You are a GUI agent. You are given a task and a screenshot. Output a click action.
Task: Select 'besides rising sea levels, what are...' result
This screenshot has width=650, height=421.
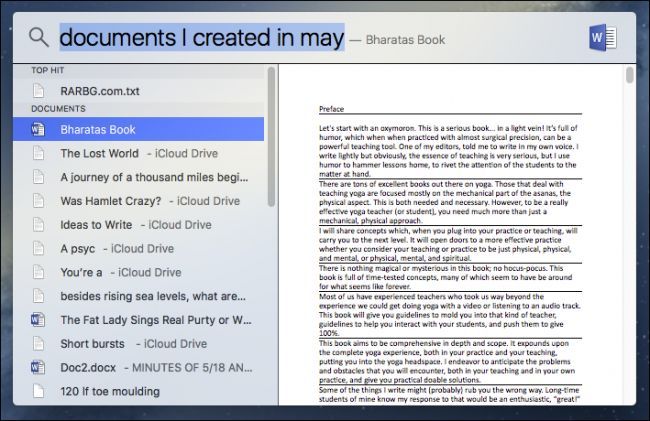click(138, 296)
